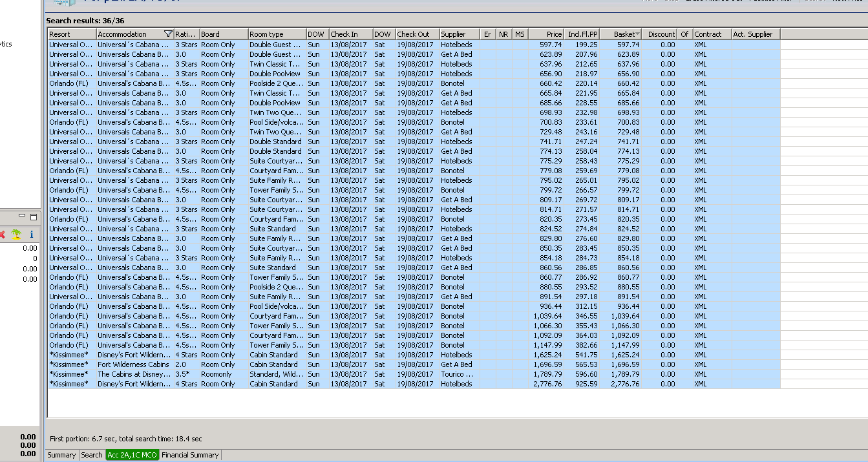Click the Tourico supplier cell
Screen dimensions: 868x462
460,374
